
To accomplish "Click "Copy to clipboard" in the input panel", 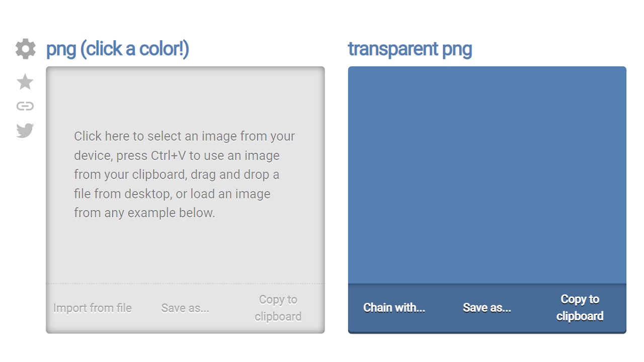I will [x=278, y=308].
